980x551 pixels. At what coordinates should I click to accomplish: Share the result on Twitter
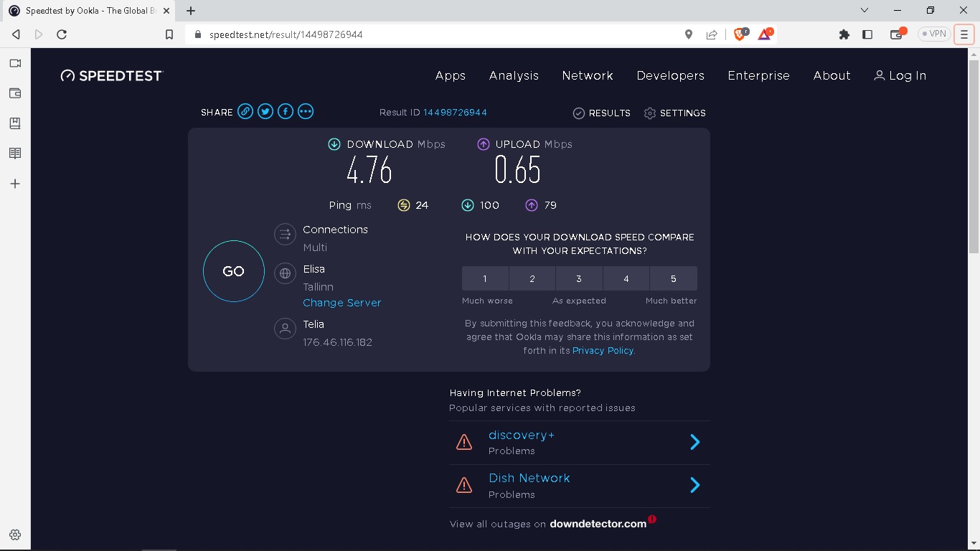[265, 111]
